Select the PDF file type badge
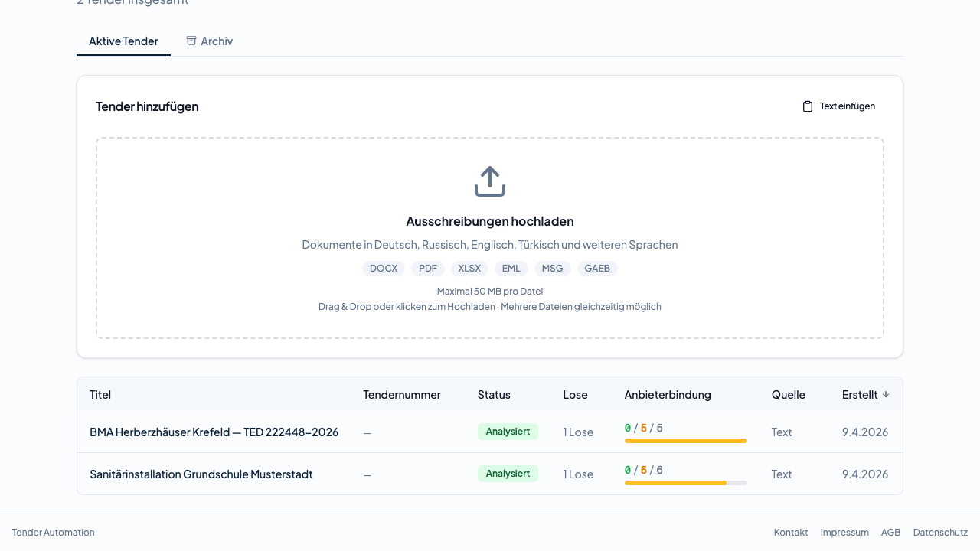980x551 pixels. tap(427, 268)
